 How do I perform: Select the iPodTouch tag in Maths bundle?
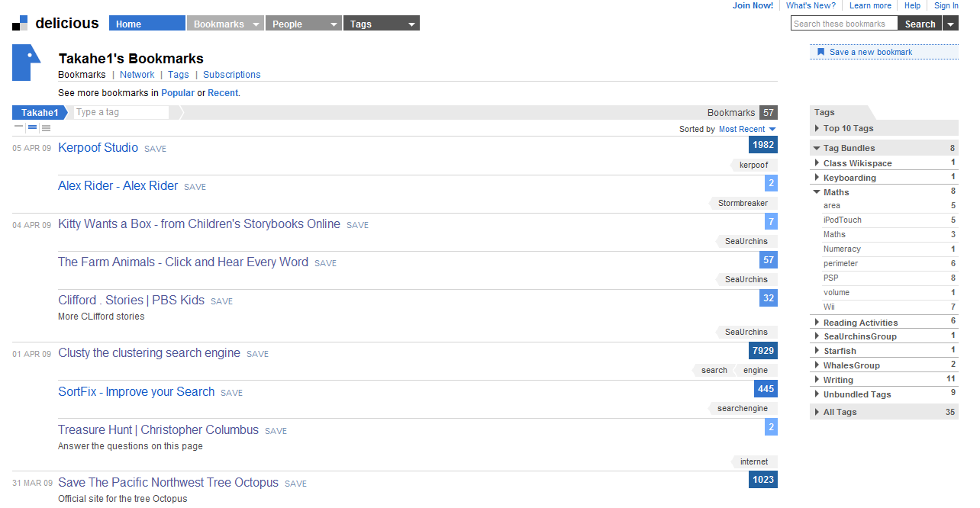pos(843,220)
